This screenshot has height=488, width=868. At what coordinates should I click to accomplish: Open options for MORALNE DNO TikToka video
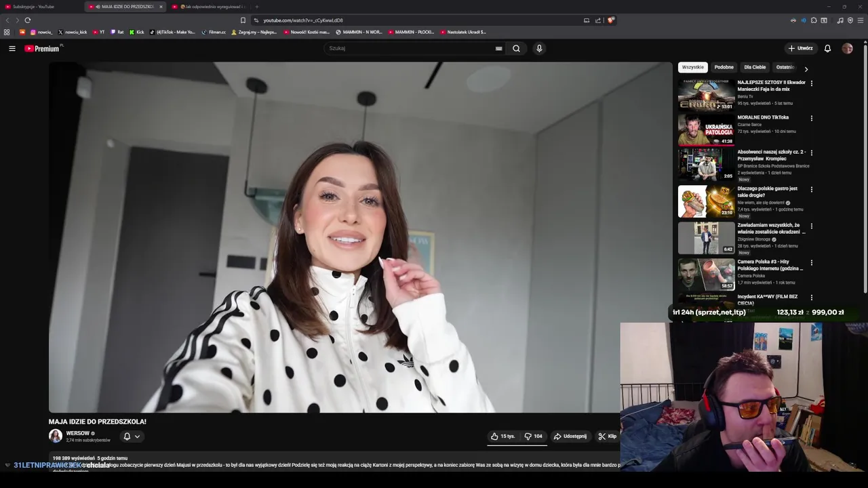pos(812,118)
